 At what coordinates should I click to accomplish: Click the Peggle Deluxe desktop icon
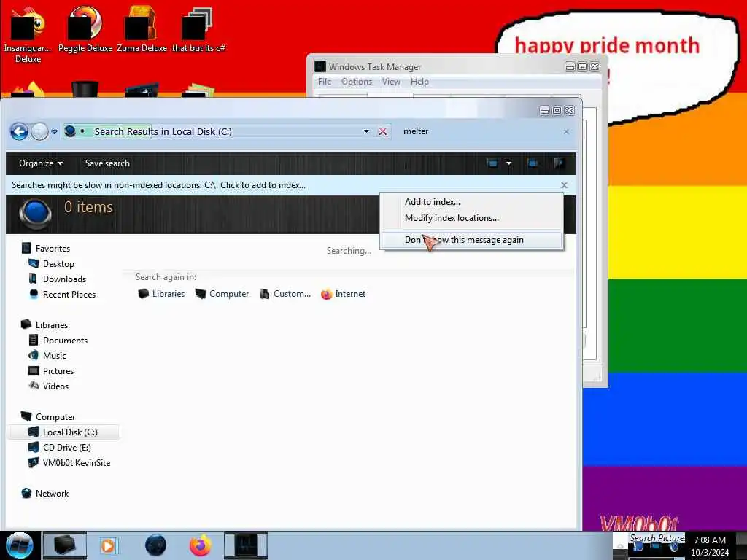[85, 29]
